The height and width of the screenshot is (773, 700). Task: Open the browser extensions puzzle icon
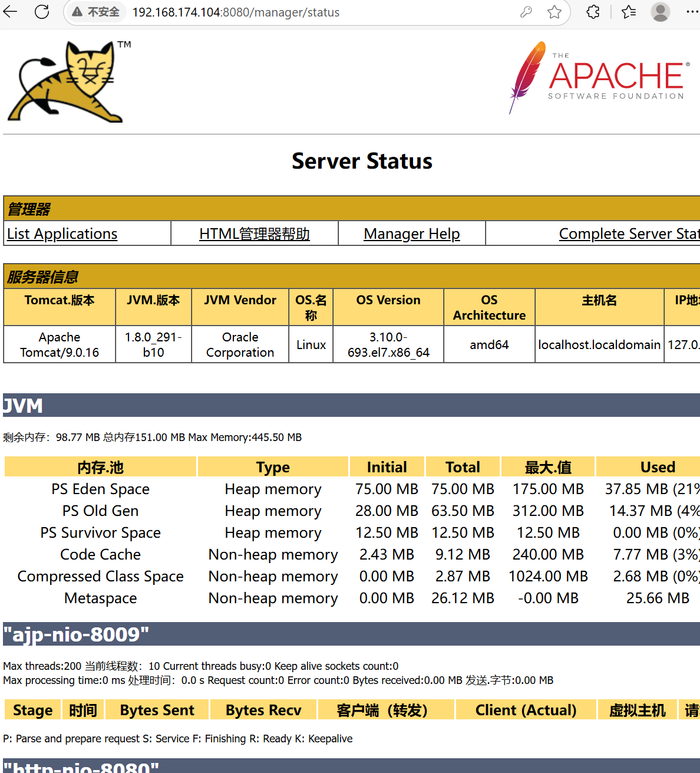click(x=593, y=12)
